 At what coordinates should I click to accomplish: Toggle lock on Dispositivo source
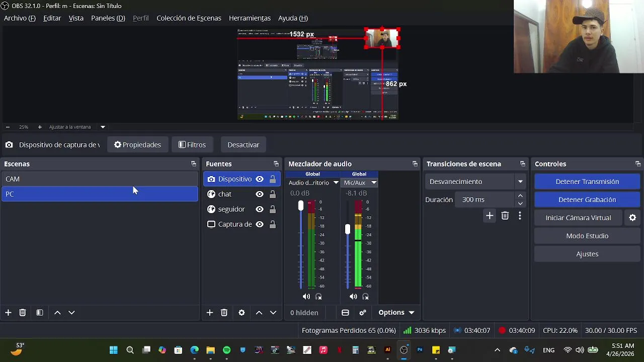pos(272,179)
